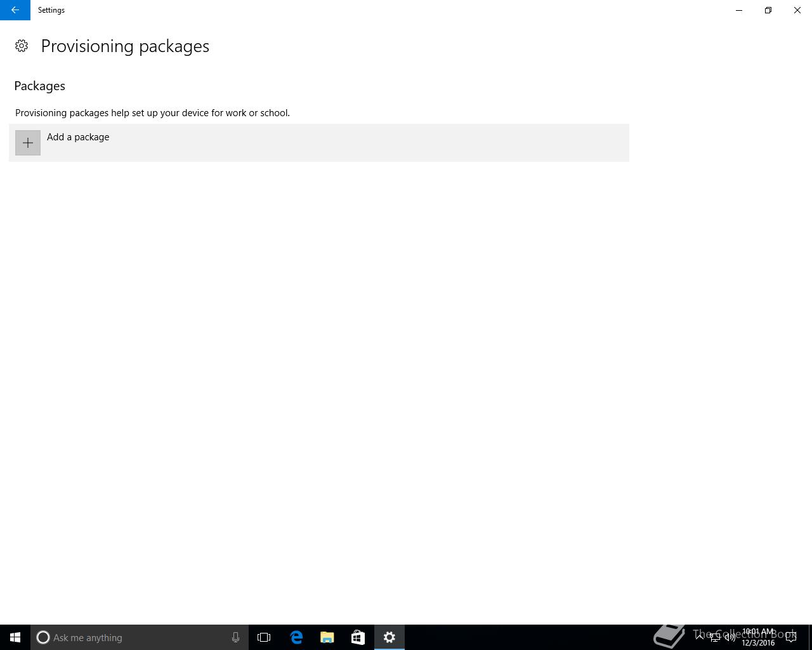Image resolution: width=812 pixels, height=650 pixels.
Task: Open the Windows Start menu
Action: [x=15, y=637]
